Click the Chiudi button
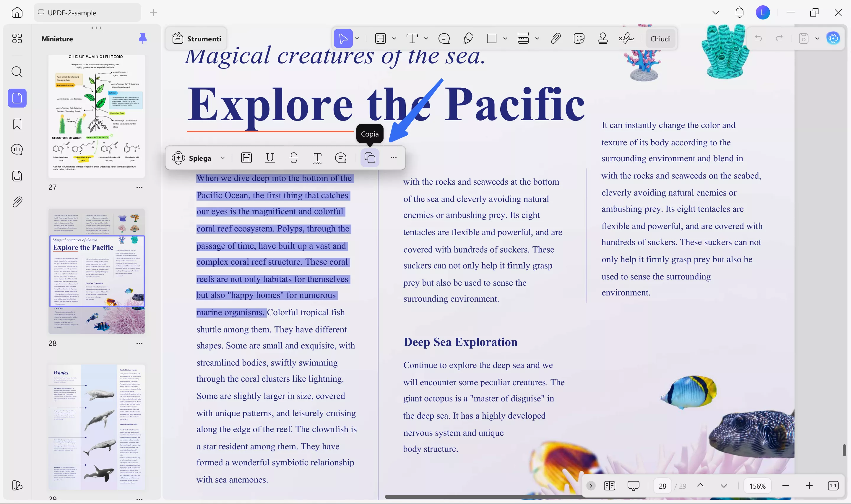Viewport: 851px width, 504px height. [660, 38]
